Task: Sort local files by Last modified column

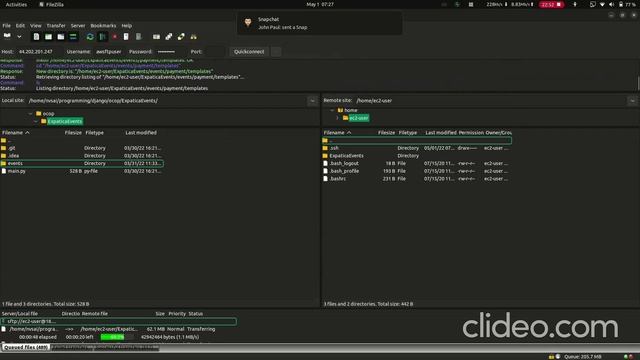Action: coord(141,133)
